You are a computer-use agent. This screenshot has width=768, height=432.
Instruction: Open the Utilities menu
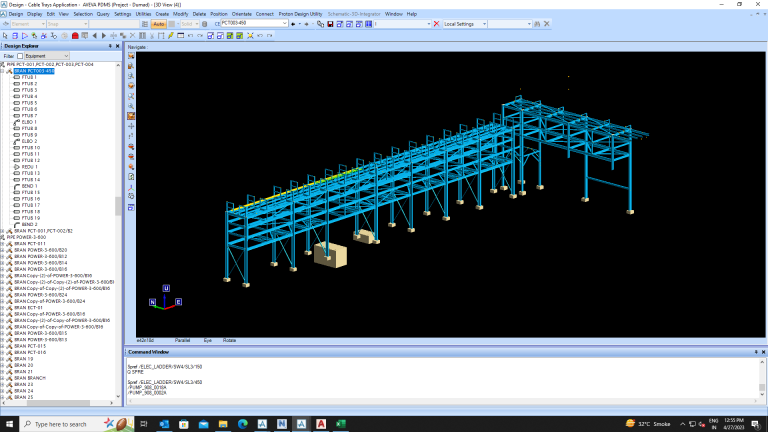tap(143, 14)
